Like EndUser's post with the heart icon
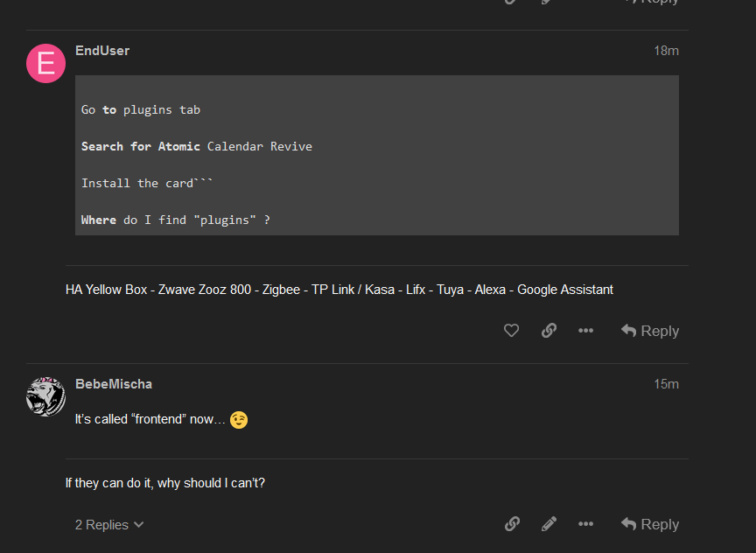The height and width of the screenshot is (553, 756). tap(511, 331)
